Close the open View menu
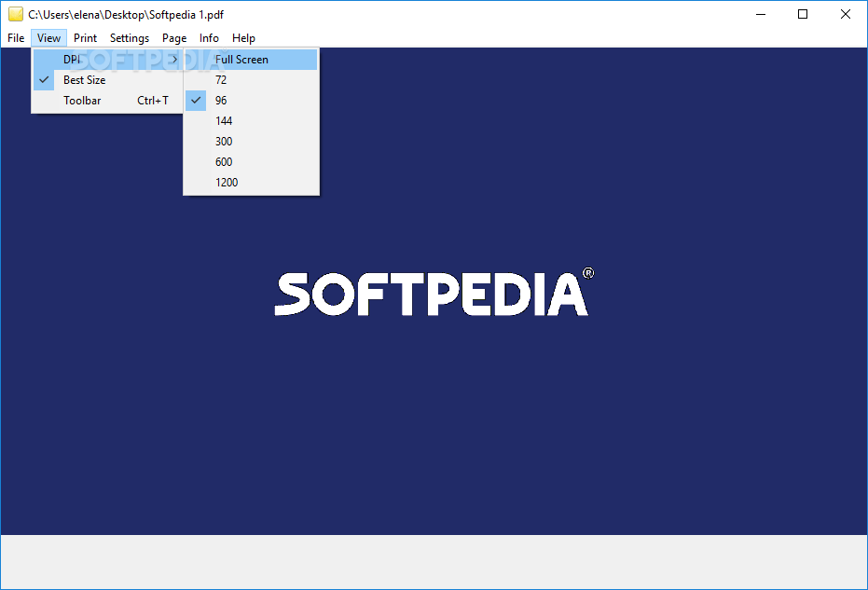The width and height of the screenshot is (868, 590). pyautogui.click(x=48, y=38)
